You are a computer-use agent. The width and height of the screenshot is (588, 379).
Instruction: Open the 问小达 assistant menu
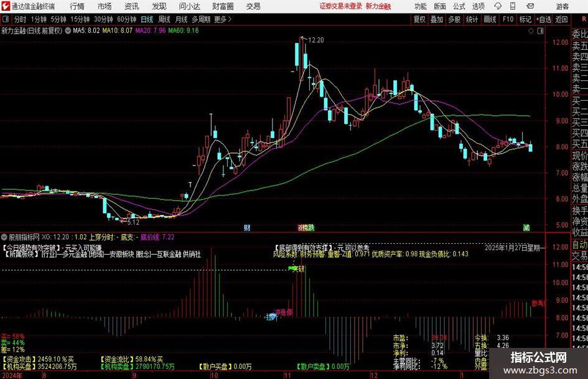pos(189,6)
